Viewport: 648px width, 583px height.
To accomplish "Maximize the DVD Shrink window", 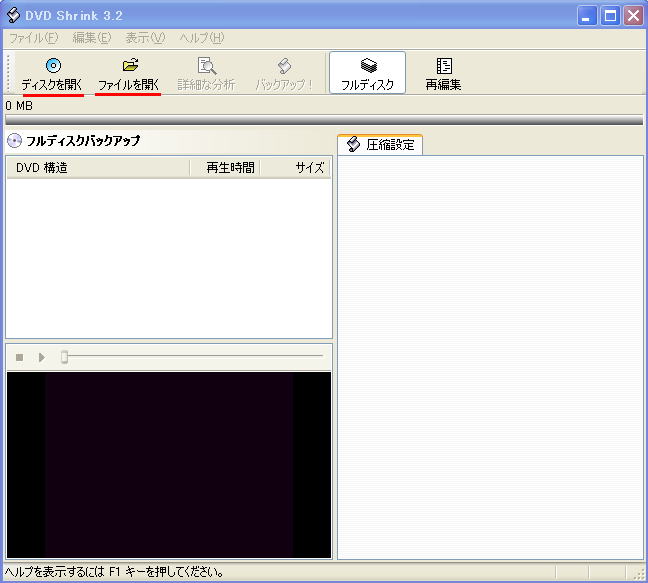I will tap(610, 16).
